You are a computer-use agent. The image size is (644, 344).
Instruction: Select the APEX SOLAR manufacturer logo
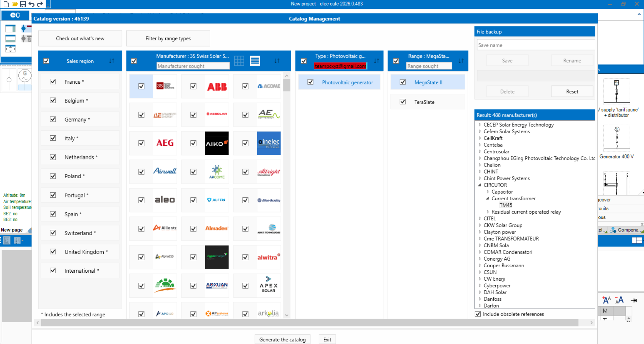pyautogui.click(x=269, y=285)
